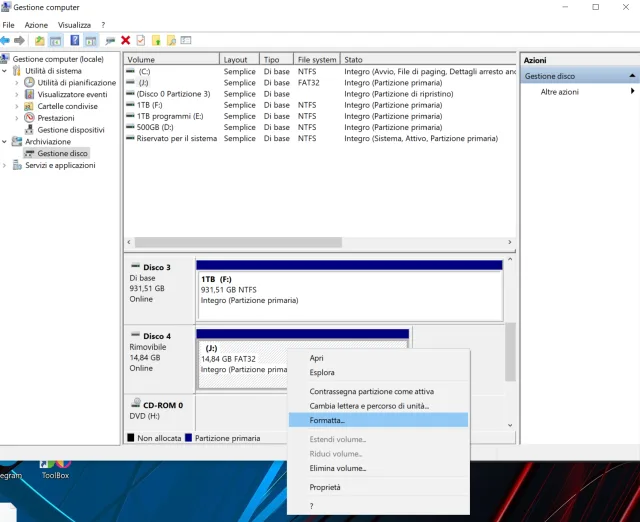Click the blue Help question mark icon
640x522 pixels.
pyautogui.click(x=74, y=40)
